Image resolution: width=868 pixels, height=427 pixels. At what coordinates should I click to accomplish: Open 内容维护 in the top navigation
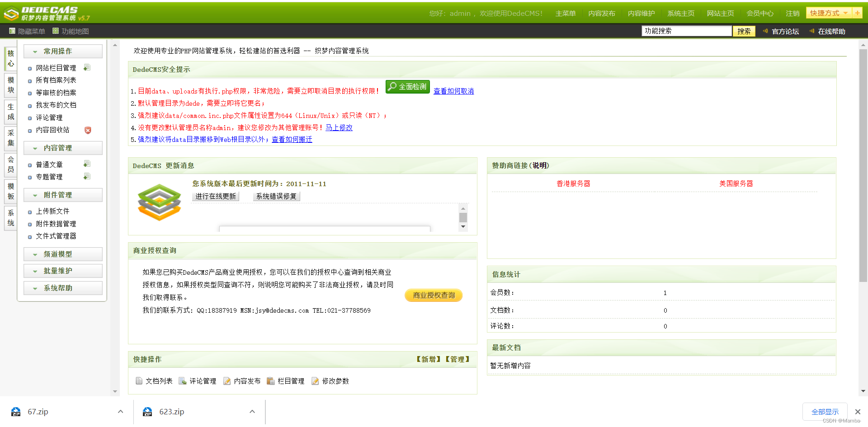click(641, 14)
